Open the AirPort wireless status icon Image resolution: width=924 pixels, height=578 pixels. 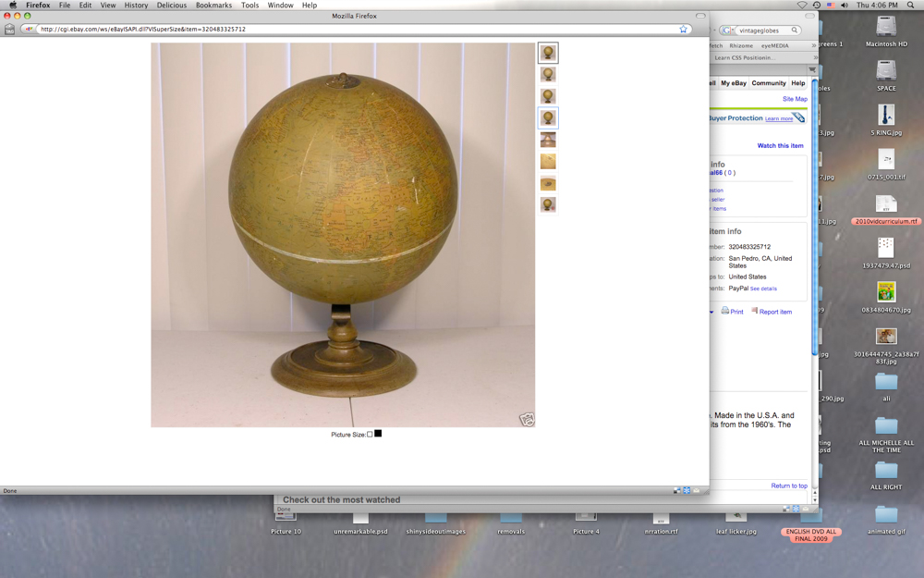click(802, 6)
